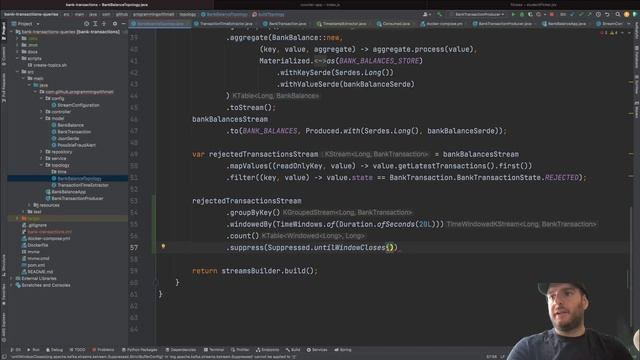The height and width of the screenshot is (360, 640).
Task: Click the Debug bug icon in top toolbar
Action: tap(522, 14)
